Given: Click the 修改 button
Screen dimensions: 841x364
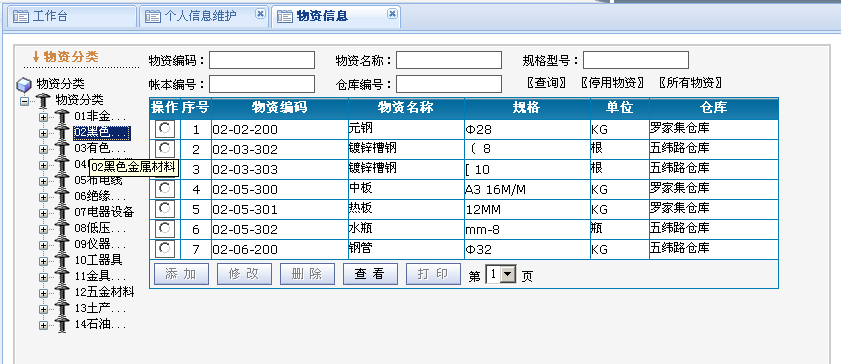Looking at the screenshot, I should click(244, 274).
